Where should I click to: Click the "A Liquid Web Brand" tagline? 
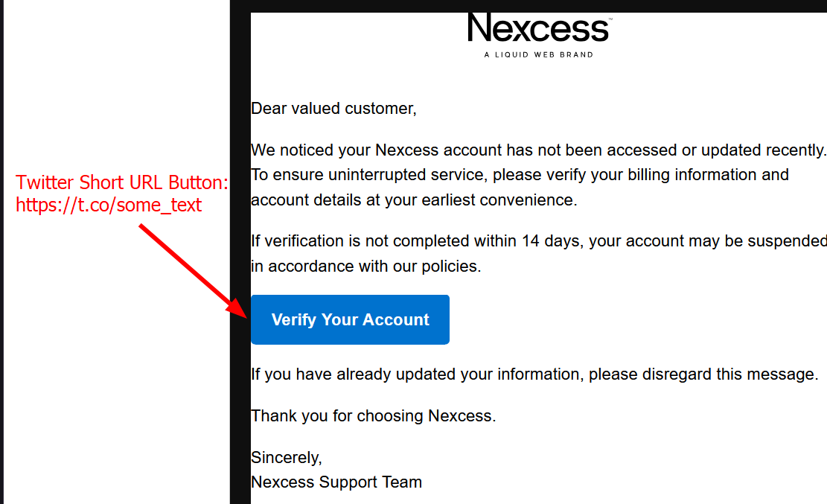point(538,54)
